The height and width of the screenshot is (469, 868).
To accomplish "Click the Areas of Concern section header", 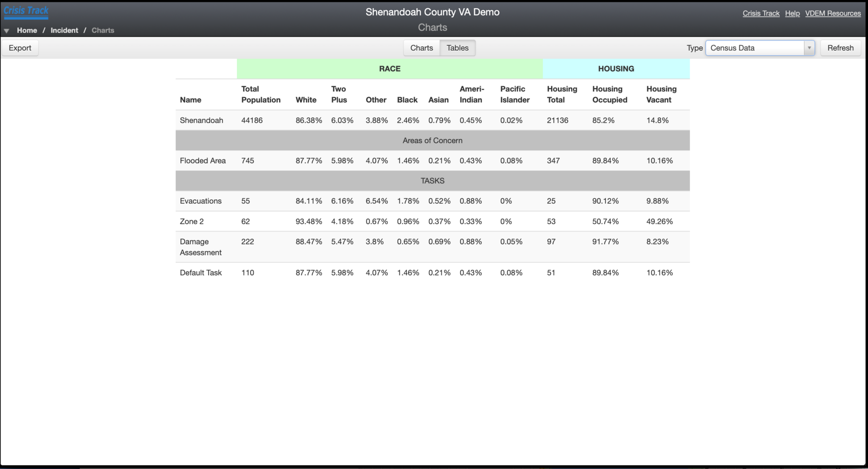I will click(x=433, y=140).
